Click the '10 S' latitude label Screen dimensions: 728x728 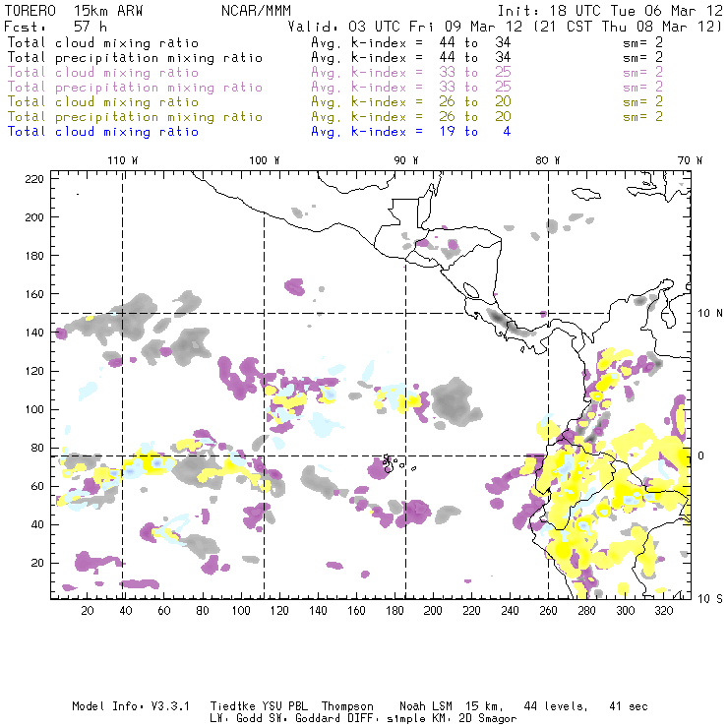click(x=710, y=599)
